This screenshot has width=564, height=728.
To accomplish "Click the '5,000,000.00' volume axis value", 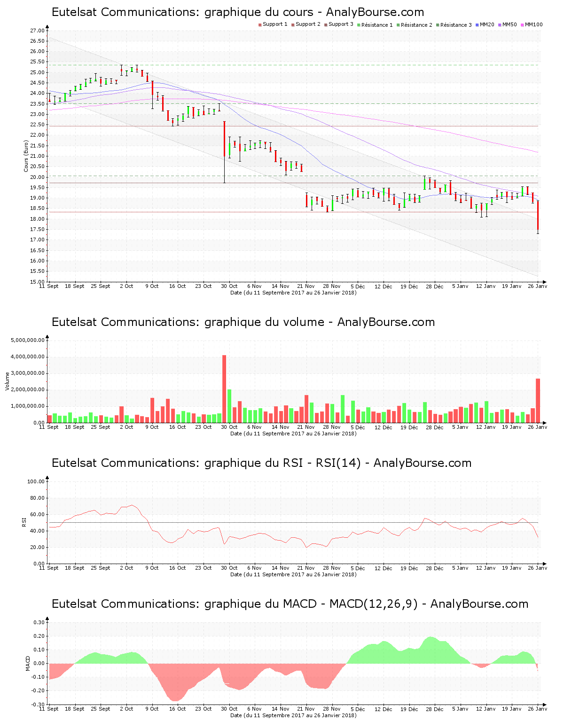I will 28,340.
